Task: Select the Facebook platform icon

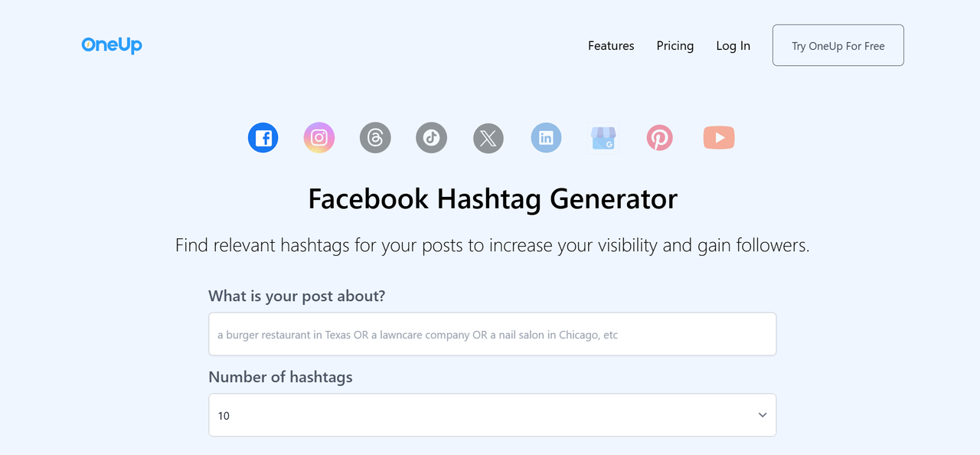Action: pyautogui.click(x=263, y=138)
